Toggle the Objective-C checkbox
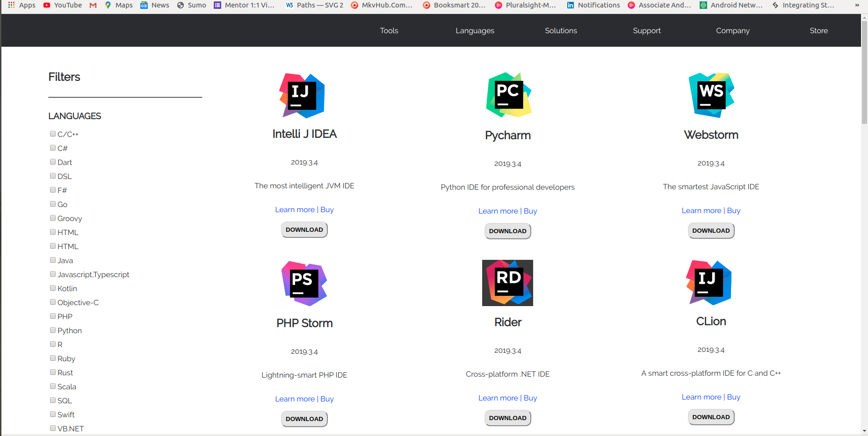 (53, 302)
